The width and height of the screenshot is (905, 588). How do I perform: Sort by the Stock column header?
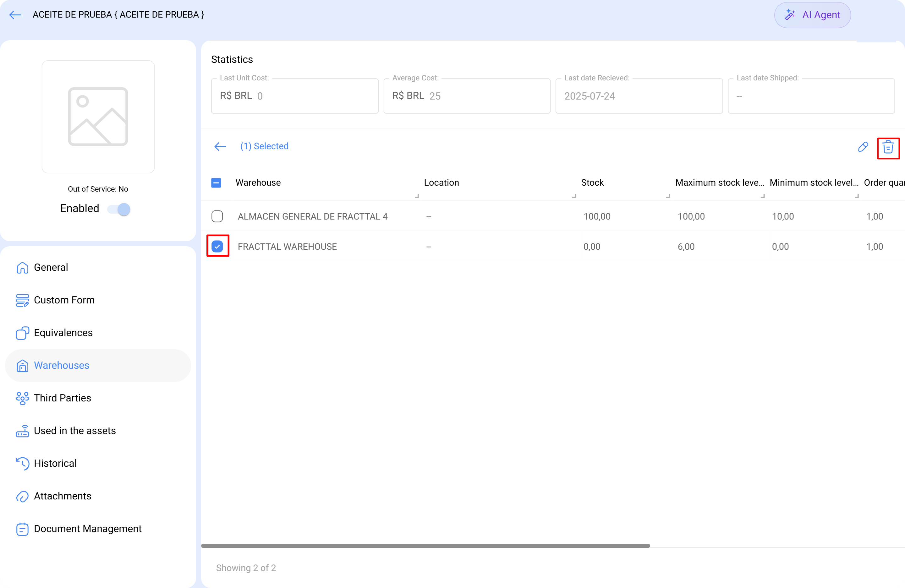592,183
